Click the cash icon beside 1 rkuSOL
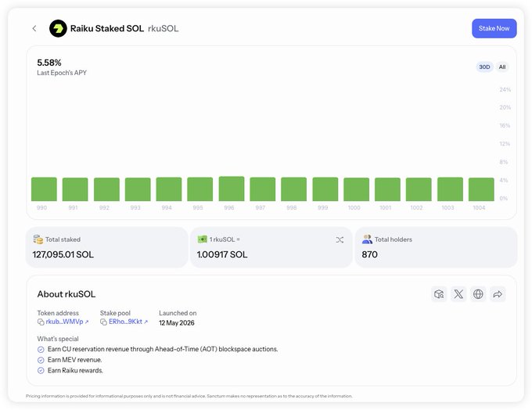The height and width of the screenshot is (410, 532). coord(203,239)
